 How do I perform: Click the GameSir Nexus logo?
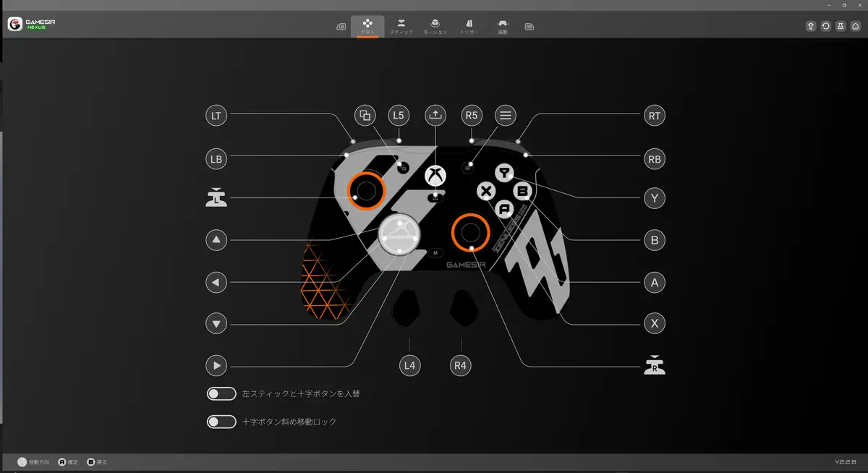pyautogui.click(x=32, y=25)
